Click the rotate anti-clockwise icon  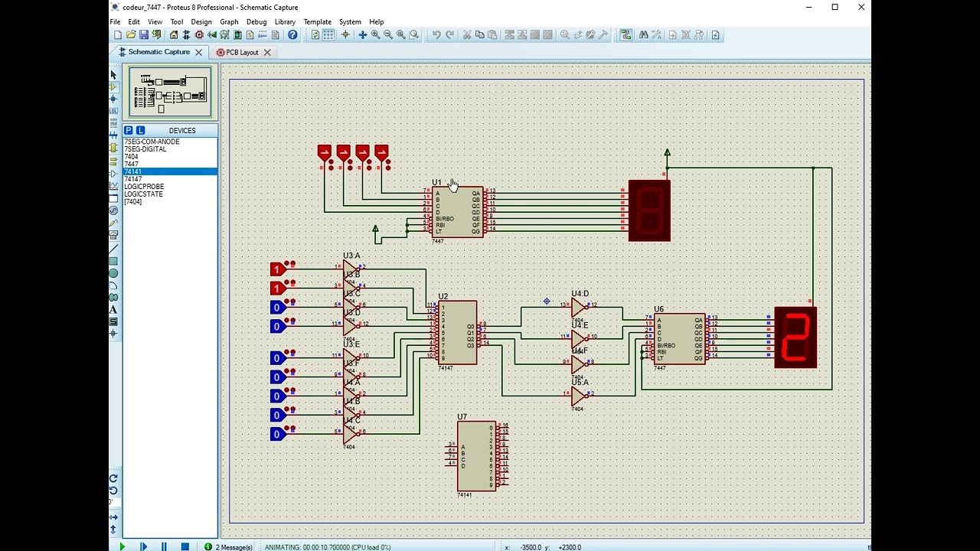tap(113, 491)
